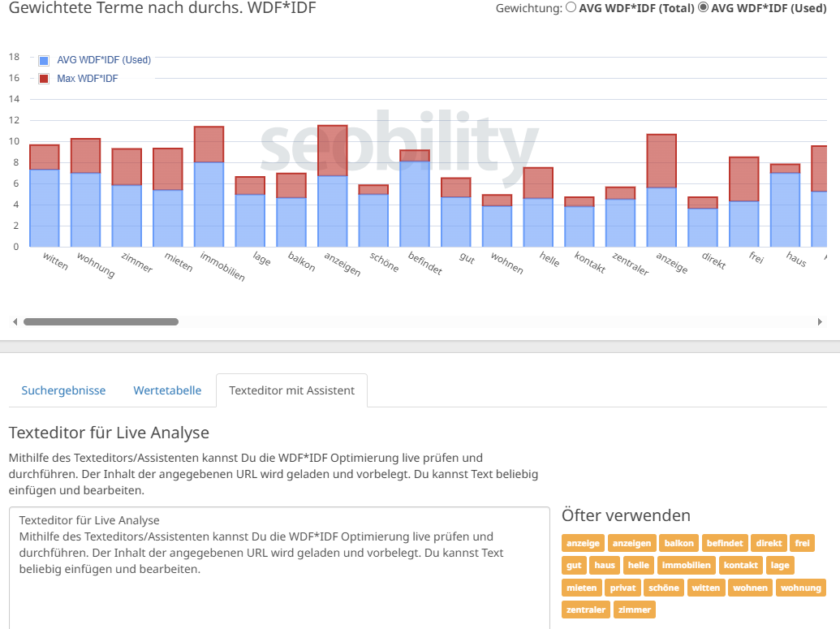The image size is (840, 629).
Task: Click the 'kontakt' axis label under the chart
Action: [590, 262]
